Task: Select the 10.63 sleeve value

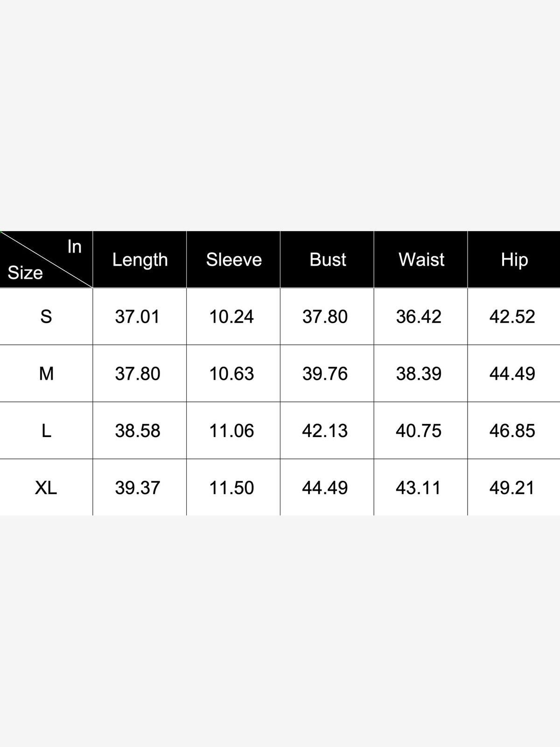Action: (231, 373)
